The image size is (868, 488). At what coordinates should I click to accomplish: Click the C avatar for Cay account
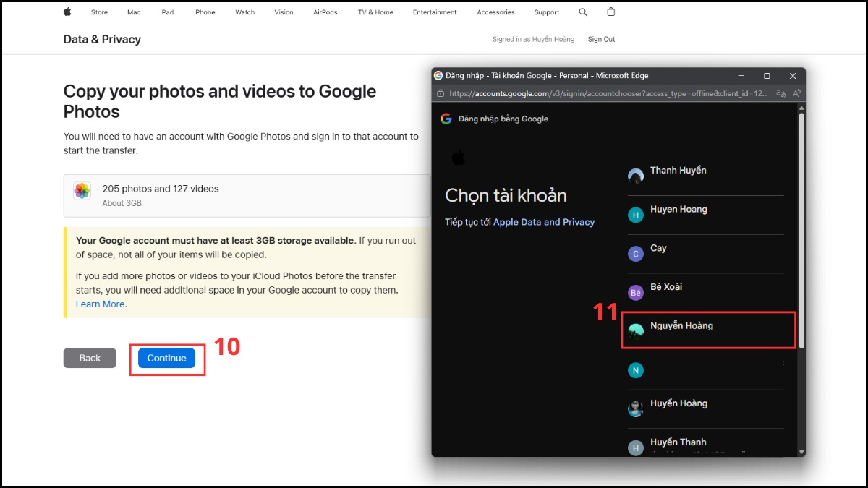click(x=636, y=254)
